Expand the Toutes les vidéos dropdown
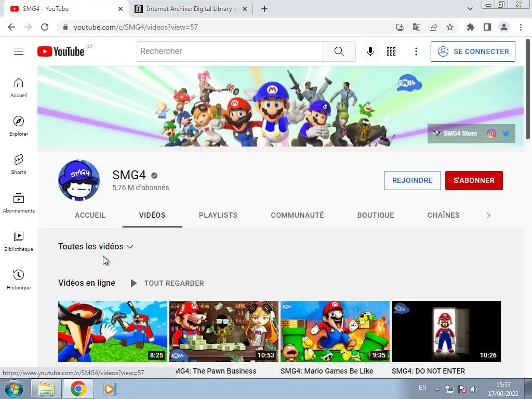 coord(96,247)
